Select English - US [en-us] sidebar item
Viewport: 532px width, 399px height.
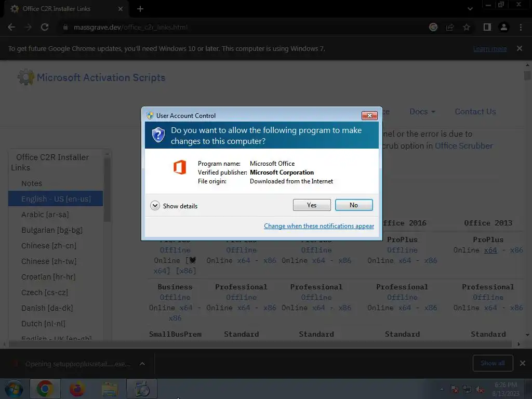coord(56,199)
